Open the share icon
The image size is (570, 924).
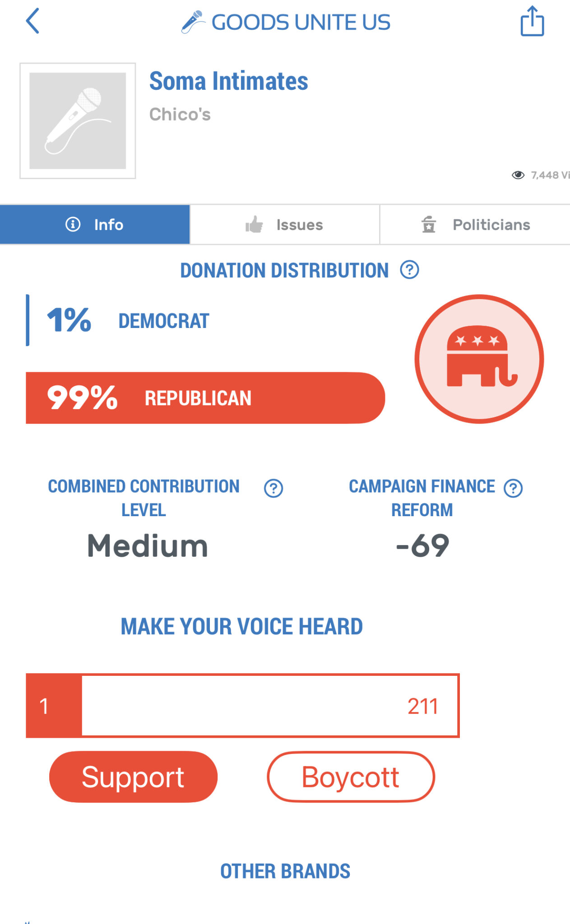click(x=533, y=22)
